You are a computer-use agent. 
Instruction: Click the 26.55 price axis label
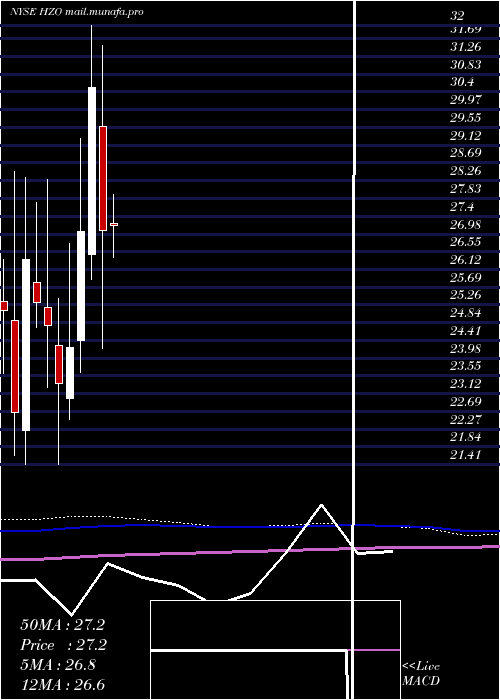click(x=466, y=242)
